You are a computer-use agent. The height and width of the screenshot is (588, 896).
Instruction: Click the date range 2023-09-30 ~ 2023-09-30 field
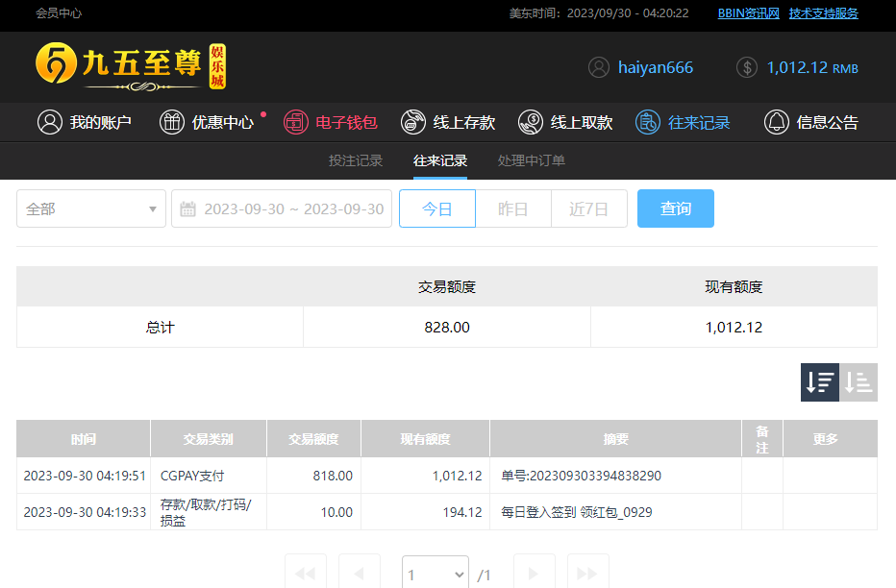pos(282,208)
